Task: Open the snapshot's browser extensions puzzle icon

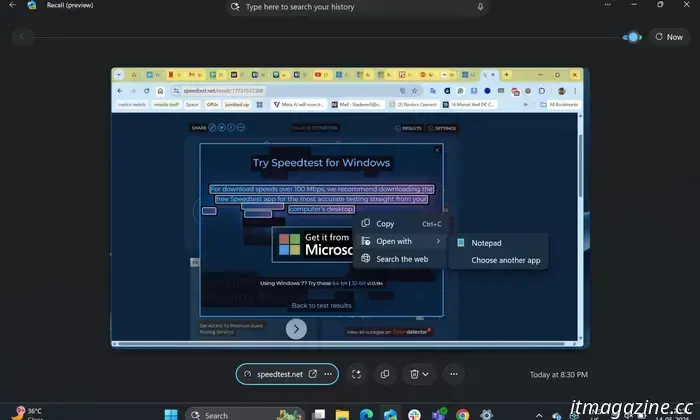Action: (x=542, y=91)
